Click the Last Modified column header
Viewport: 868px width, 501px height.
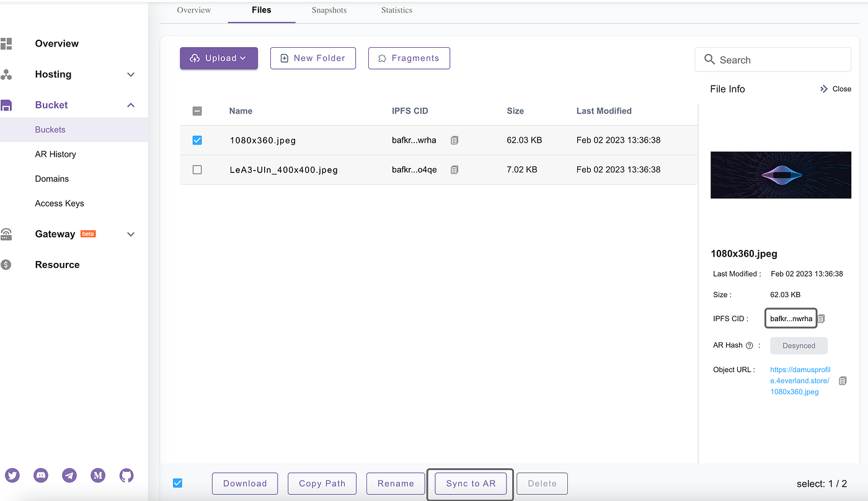(x=604, y=111)
